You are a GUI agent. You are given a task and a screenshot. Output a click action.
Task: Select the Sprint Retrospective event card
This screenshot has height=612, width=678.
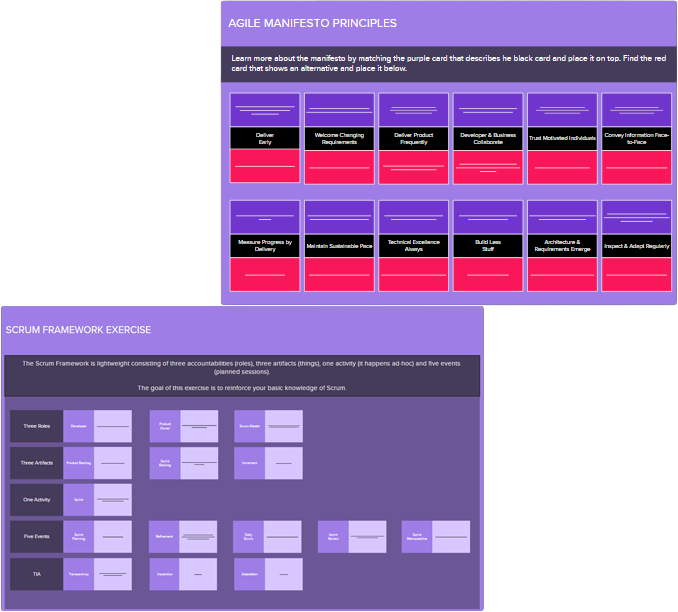pos(417,537)
